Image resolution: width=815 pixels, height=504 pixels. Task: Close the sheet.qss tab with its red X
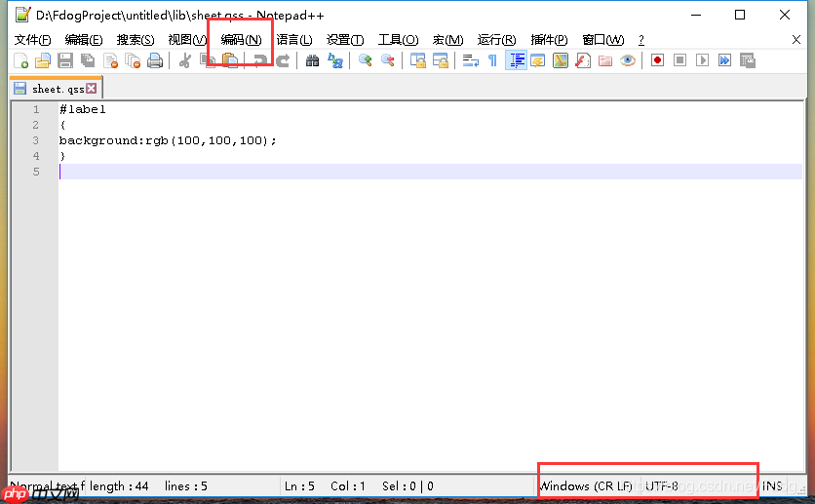92,89
